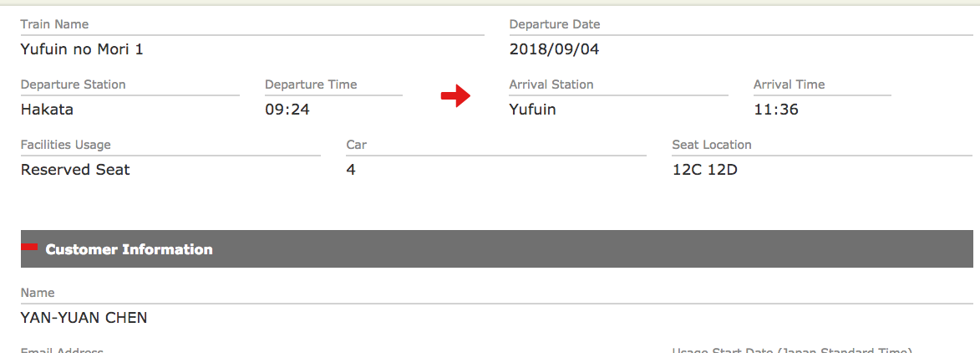Click the arrival time 11:36
The width and height of the screenshot is (980, 353).
(x=776, y=110)
